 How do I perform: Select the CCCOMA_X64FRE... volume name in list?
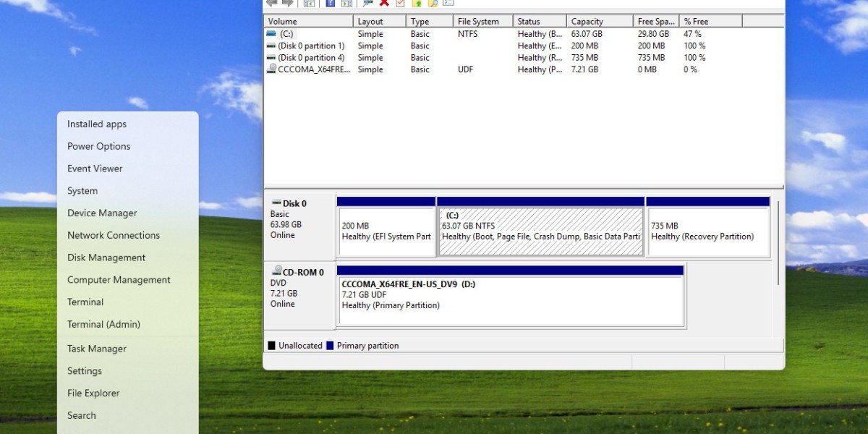[314, 69]
